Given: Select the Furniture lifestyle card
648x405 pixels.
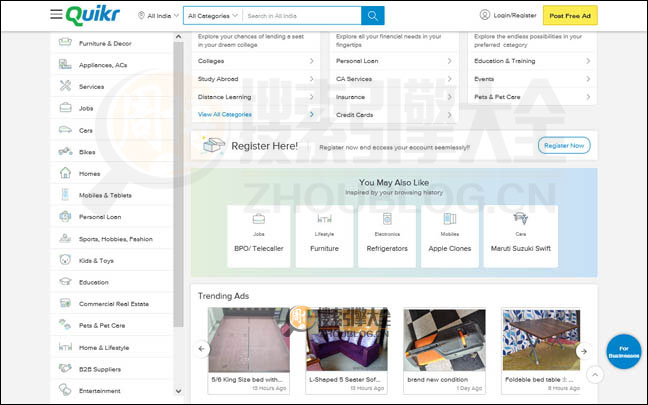Looking at the screenshot, I should click(324, 236).
